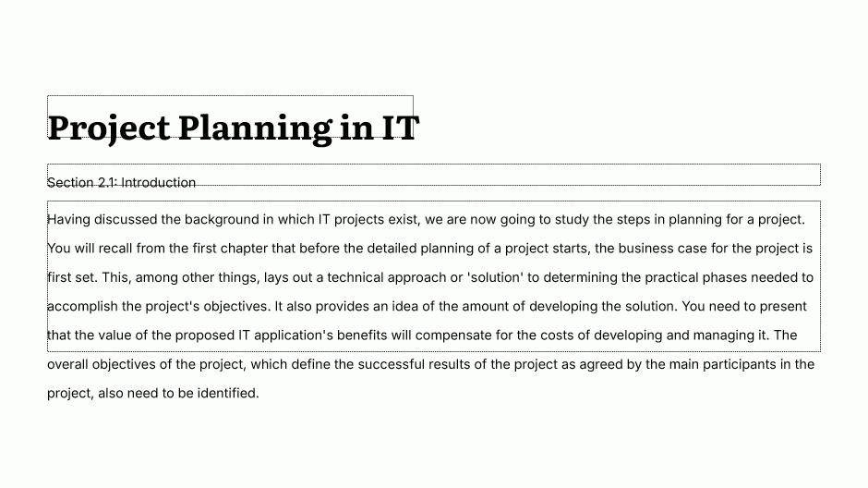Place cursor on 'Having discussed the background' line

click(426, 219)
